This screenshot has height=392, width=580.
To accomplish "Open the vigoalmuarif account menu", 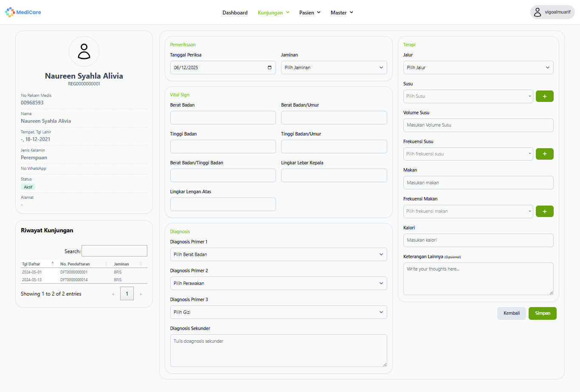I will tap(552, 12).
